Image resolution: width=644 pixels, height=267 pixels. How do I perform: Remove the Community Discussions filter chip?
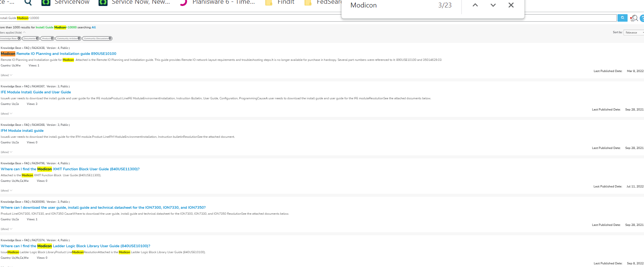[x=110, y=38]
